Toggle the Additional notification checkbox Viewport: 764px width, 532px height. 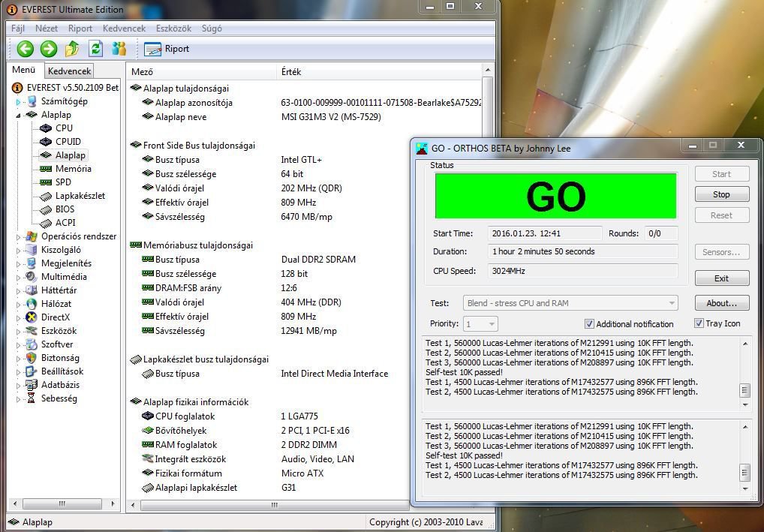pyautogui.click(x=589, y=324)
